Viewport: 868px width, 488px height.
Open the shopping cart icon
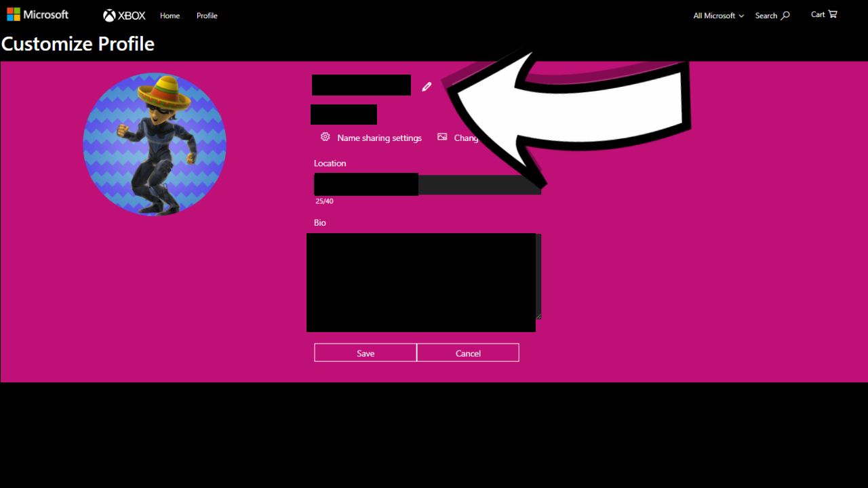833,14
